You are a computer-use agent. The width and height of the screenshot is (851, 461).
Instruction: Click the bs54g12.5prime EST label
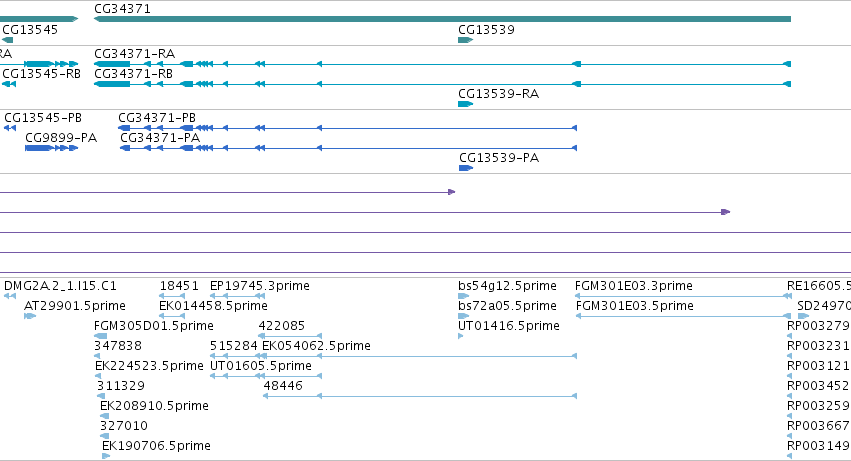[x=507, y=286]
